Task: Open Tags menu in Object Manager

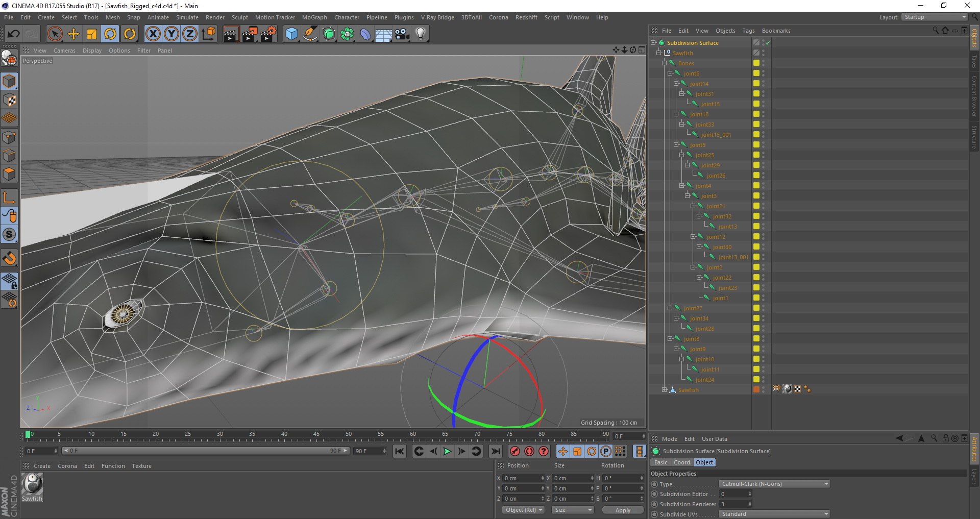Action: (748, 31)
